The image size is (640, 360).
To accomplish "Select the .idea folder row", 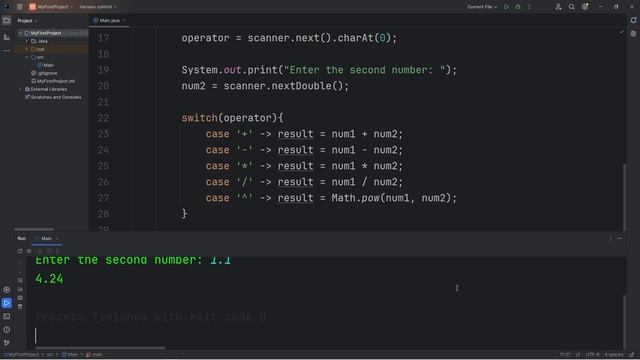I will (x=51, y=41).
